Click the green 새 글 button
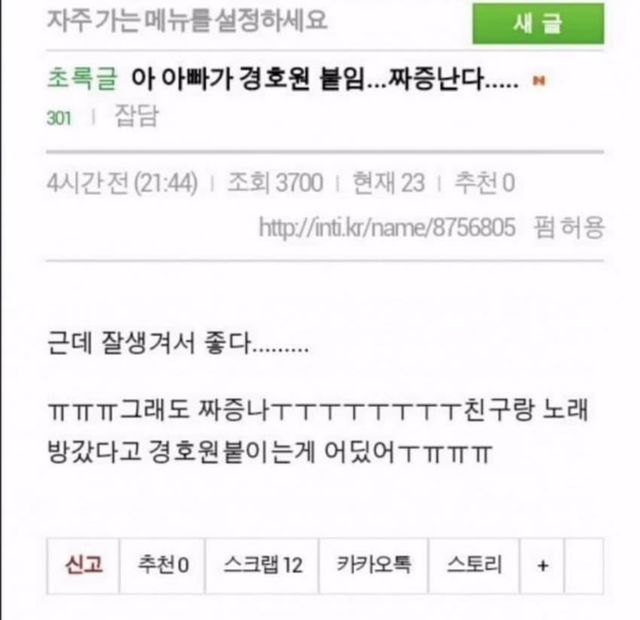Viewport: 640px width, 620px height. click(538, 23)
